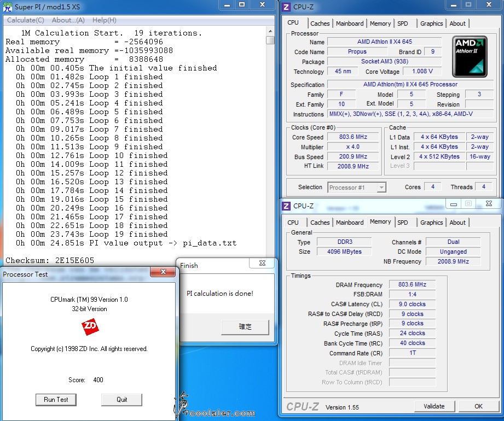
Task: Click the Score 400 value in Processor Test
Action: 98,380
